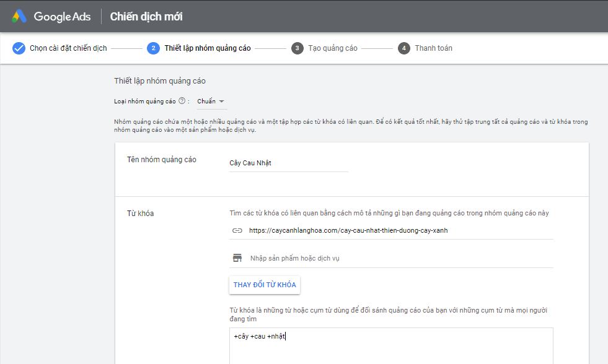This screenshot has height=364, width=608.
Task: Click the step 2 number circle
Action: pyautogui.click(x=153, y=48)
